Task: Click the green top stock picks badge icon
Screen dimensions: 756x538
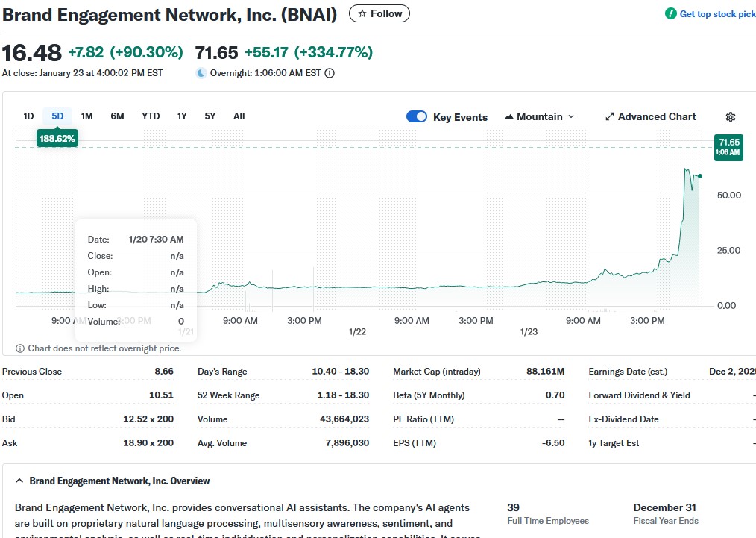Action: 671,13
